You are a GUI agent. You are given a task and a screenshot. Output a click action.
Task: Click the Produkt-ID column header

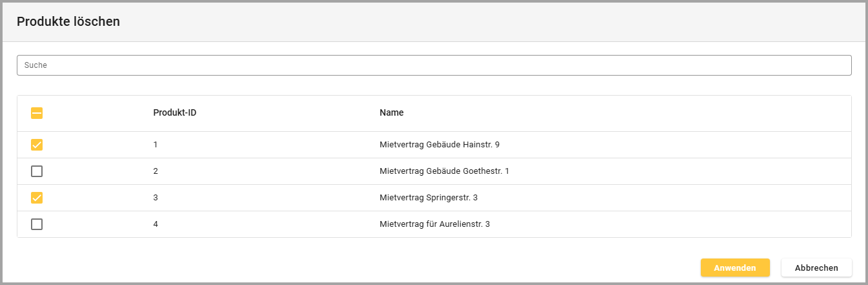[x=174, y=113]
